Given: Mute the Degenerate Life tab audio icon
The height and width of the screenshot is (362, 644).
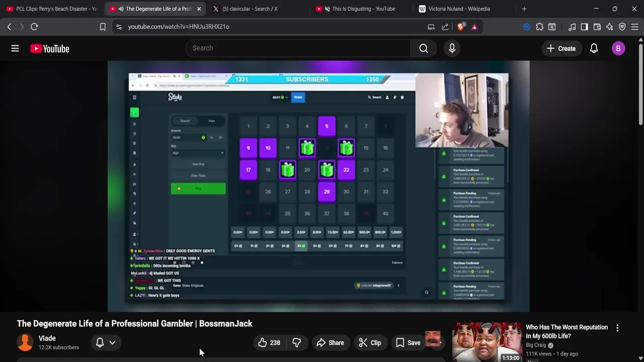Looking at the screenshot, I should pyautogui.click(x=121, y=9).
